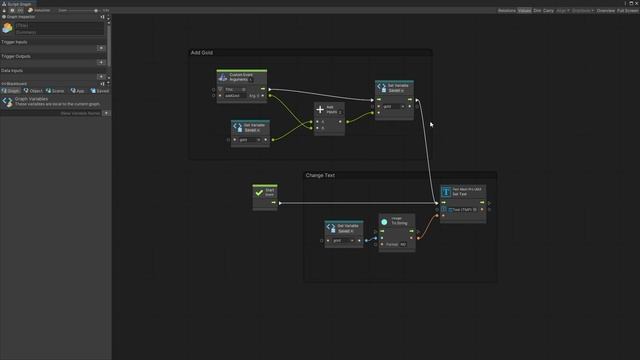Click the Set Variable node icon
The width and height of the screenshot is (640, 360).
coord(382,87)
